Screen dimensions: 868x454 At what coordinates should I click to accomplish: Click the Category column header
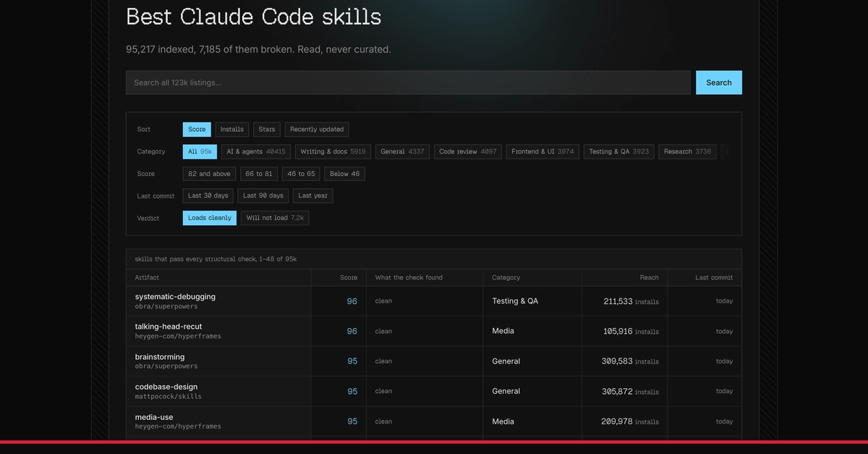tap(506, 277)
